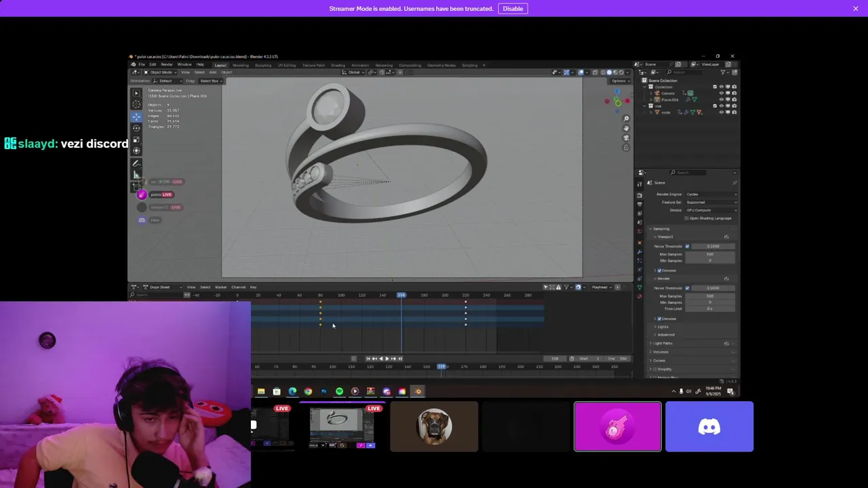This screenshot has height=488, width=868.
Task: Open the Drag Select Box dropdown
Action: click(x=210, y=81)
